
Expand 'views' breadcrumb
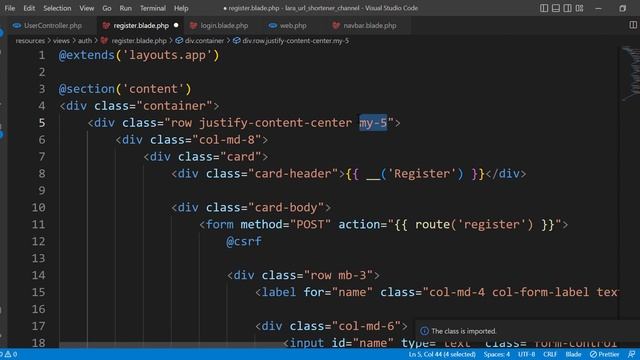tap(61, 40)
